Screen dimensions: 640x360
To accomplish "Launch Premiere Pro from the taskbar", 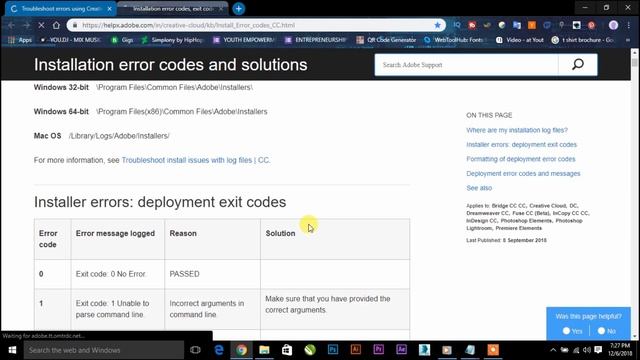I will point(379,350).
